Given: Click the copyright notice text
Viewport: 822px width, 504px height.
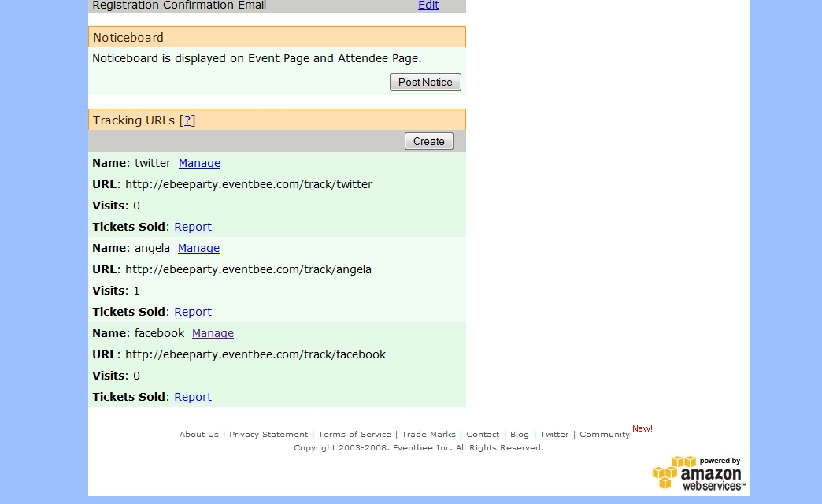Looking at the screenshot, I should coord(418,448).
